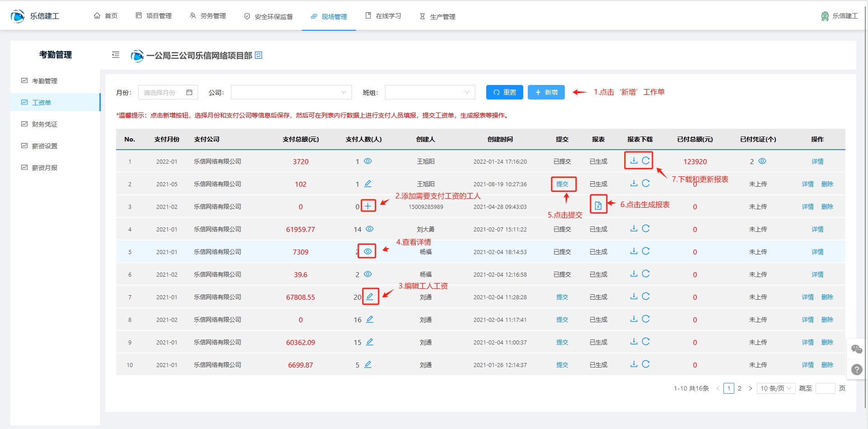This screenshot has width=868, height=429.
Task: Collapse the sidebar menu icon
Action: (116, 55)
